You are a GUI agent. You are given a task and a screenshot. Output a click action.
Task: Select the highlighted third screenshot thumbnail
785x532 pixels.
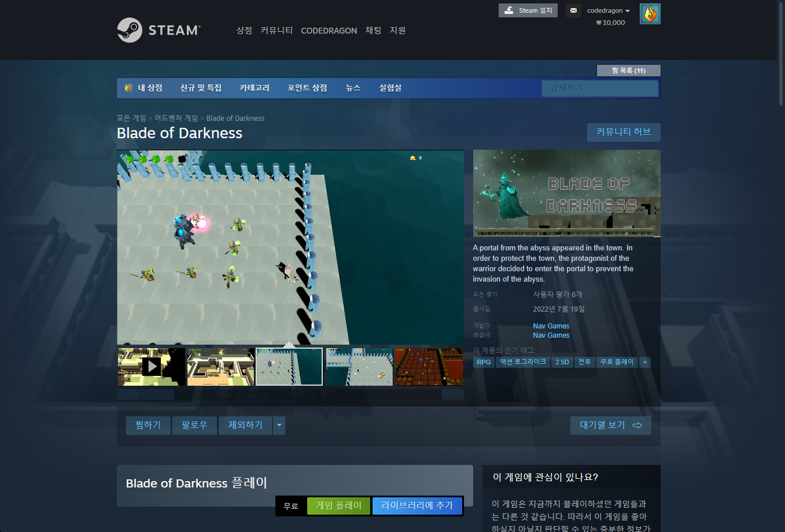(x=289, y=367)
